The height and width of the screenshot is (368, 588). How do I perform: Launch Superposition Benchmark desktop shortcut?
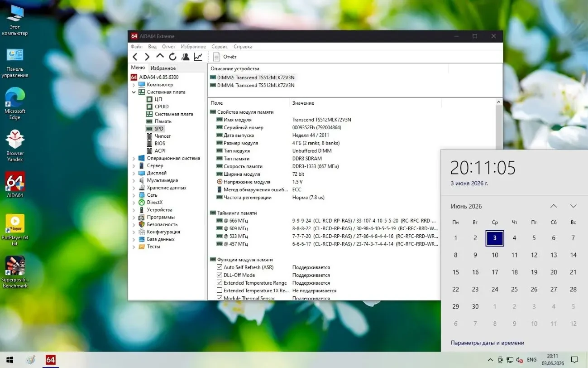pos(15,272)
